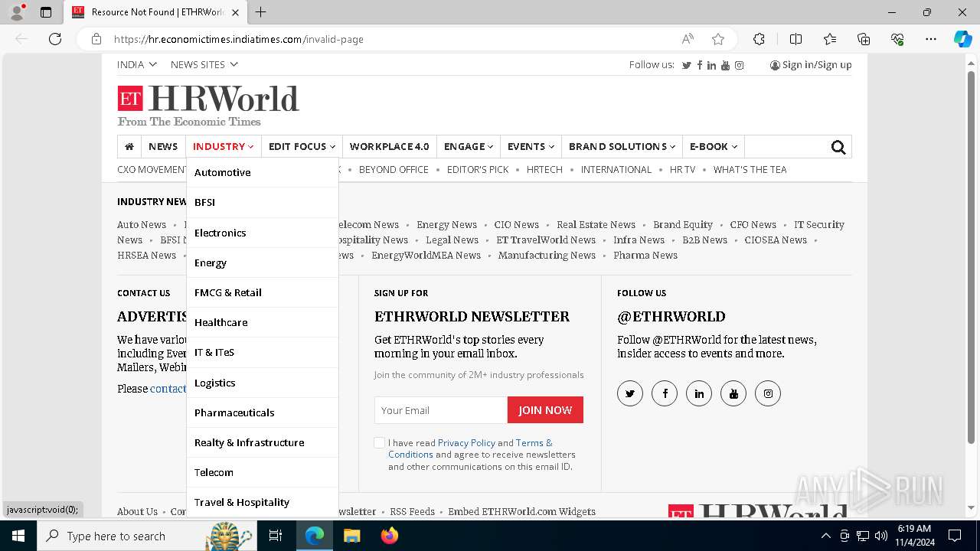Click the browser address bar URL
Screen dimensions: 980x551
pos(239,39)
